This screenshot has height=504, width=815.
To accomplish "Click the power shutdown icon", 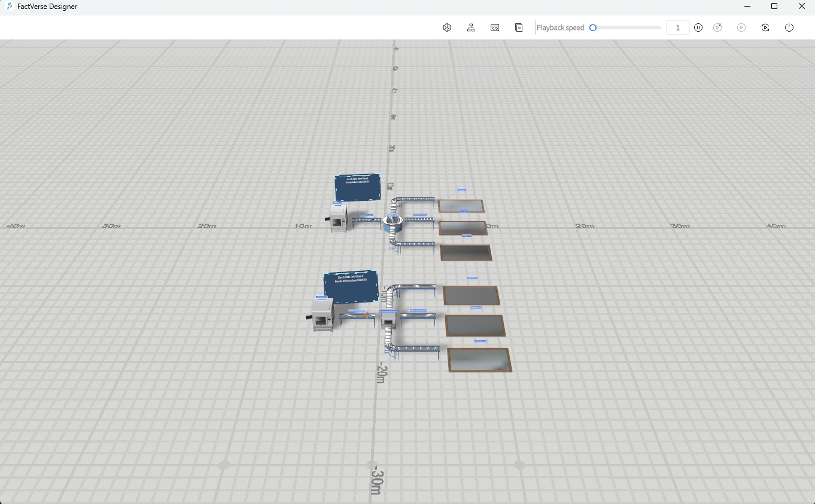I will pyautogui.click(x=789, y=28).
